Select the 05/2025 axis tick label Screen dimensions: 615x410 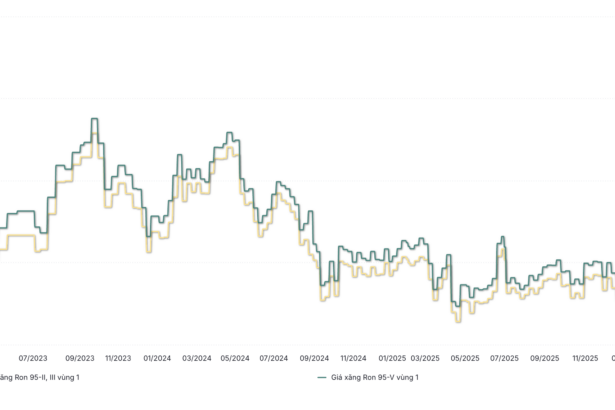(x=465, y=358)
